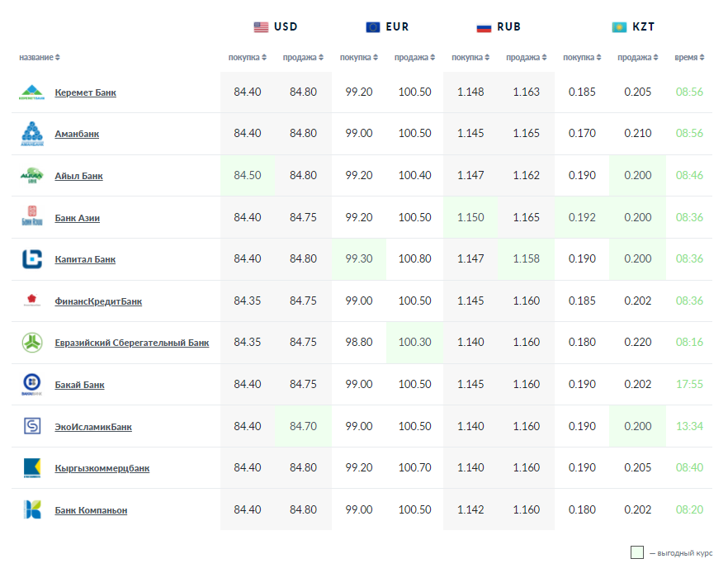Screen dimensions: 728x573
Task: Open Евразийский Сберегательный Банк link
Action: click(131, 343)
